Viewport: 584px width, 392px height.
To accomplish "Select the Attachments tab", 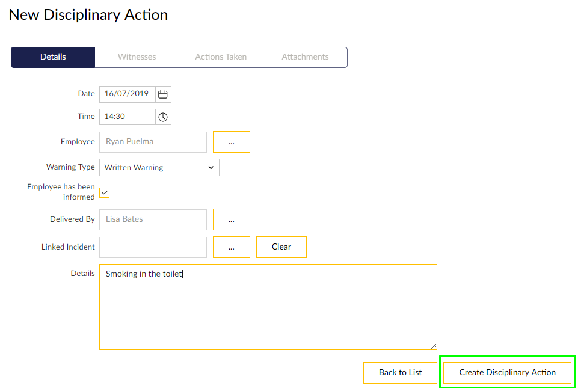I will 305,57.
